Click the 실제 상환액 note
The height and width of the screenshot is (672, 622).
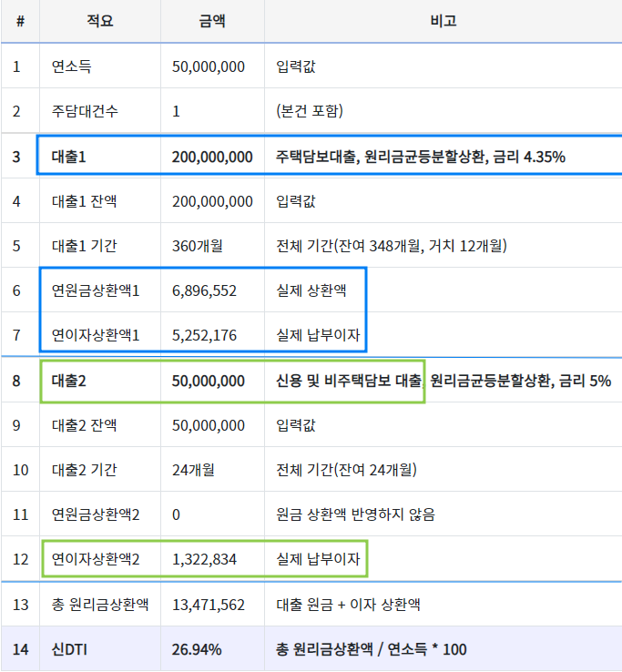[x=311, y=290]
